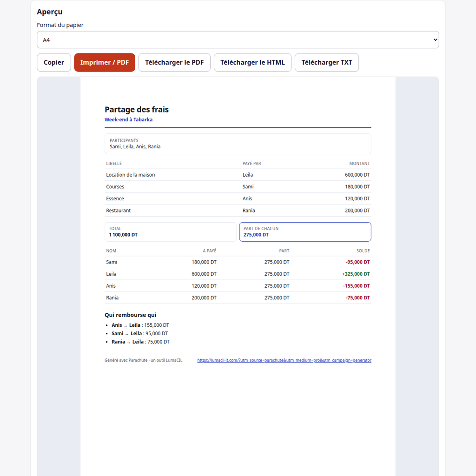Click the 'PAYÉ PAR' column header
476x476 pixels.
[x=251, y=164]
